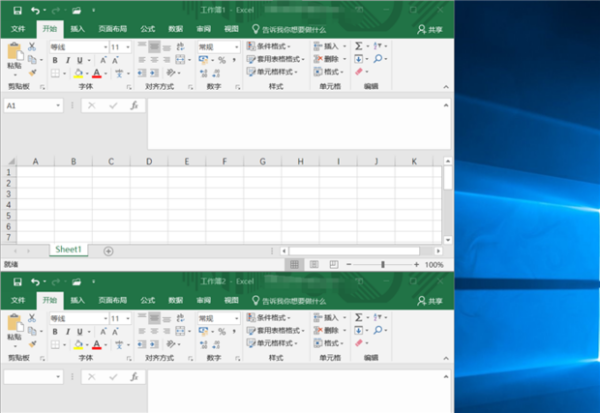Click the Save icon in 工作簿1 window
The height and width of the screenshot is (413, 600).
click(15, 10)
